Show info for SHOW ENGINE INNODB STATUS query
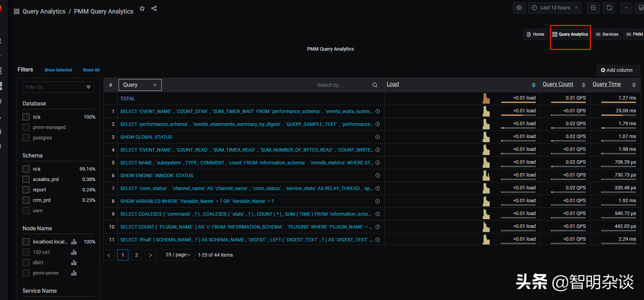Screen dimensions: 644x300 click(378, 175)
